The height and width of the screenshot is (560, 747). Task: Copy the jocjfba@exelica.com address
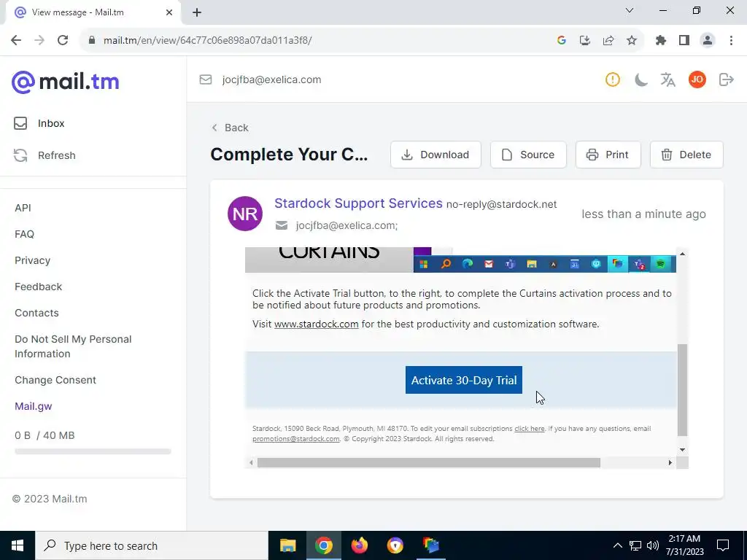coord(271,79)
